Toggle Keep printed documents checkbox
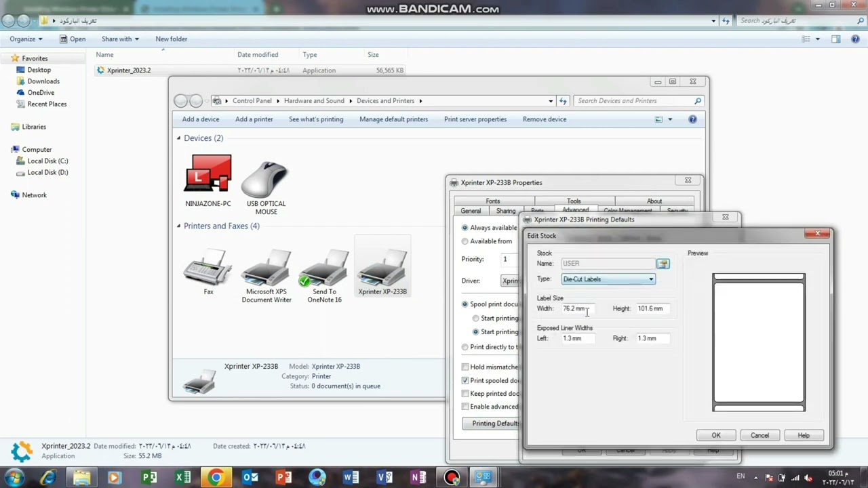This screenshot has width=868, height=488. 465,394
